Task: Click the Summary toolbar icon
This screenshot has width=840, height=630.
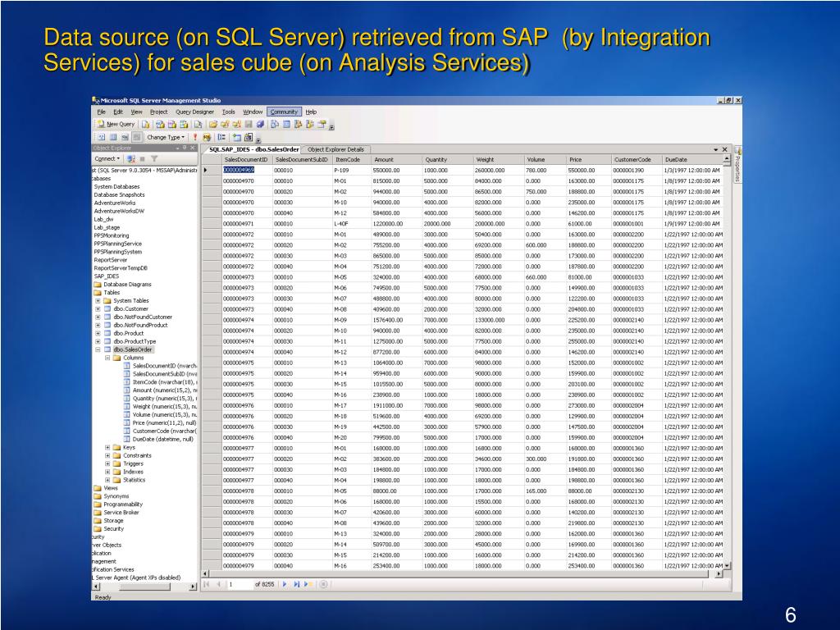Action: [286, 125]
